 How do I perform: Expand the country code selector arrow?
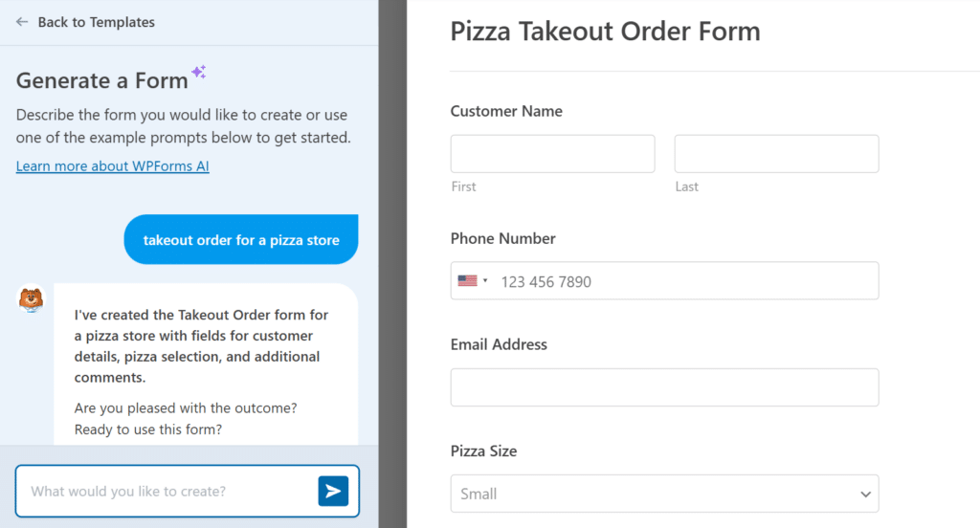(x=485, y=281)
